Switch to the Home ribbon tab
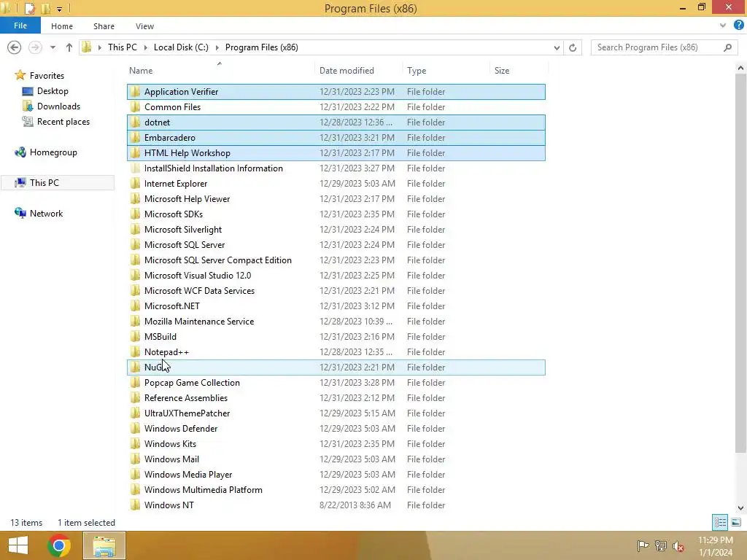 click(62, 26)
